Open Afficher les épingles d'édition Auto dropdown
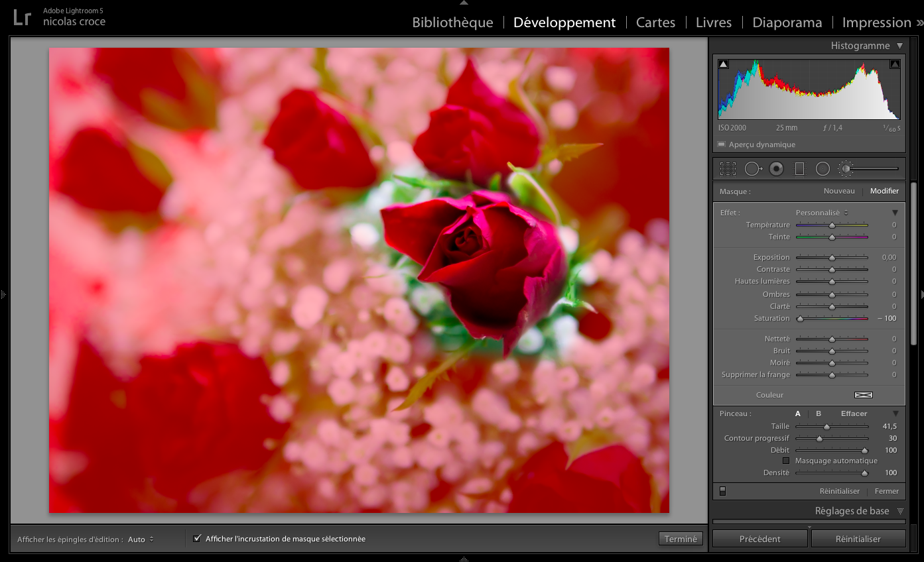924x562 pixels. [141, 539]
